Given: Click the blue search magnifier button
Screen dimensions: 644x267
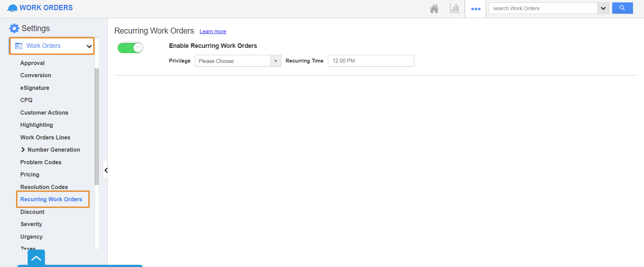Looking at the screenshot, I should 622,8.
